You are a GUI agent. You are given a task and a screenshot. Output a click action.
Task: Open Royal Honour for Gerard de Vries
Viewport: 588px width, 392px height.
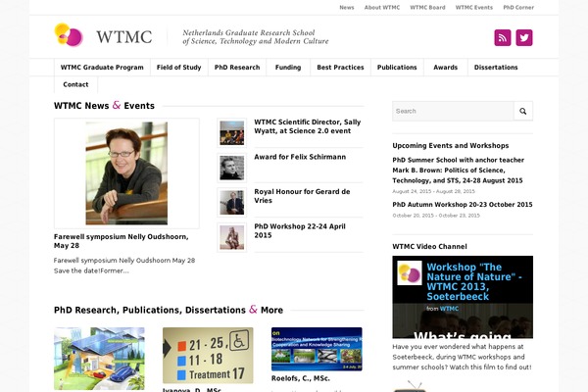pos(302,196)
